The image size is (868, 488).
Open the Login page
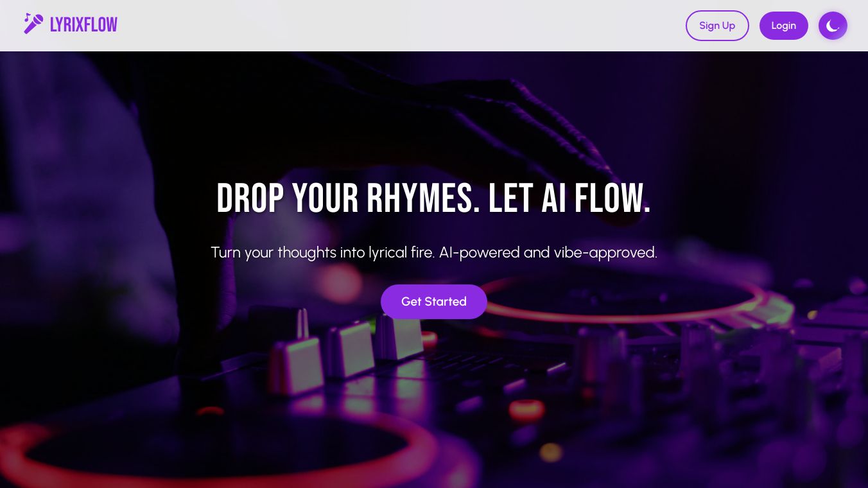click(783, 26)
